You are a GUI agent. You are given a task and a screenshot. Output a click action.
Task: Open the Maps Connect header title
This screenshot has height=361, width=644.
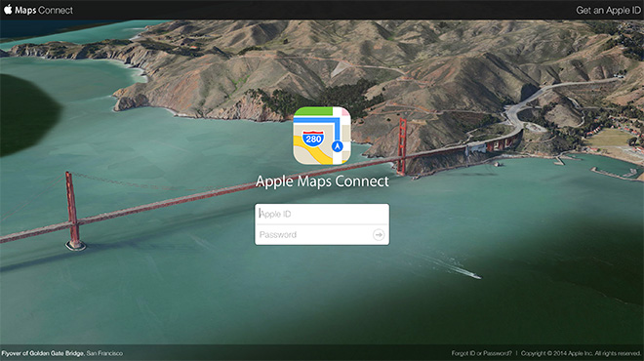[x=44, y=10]
